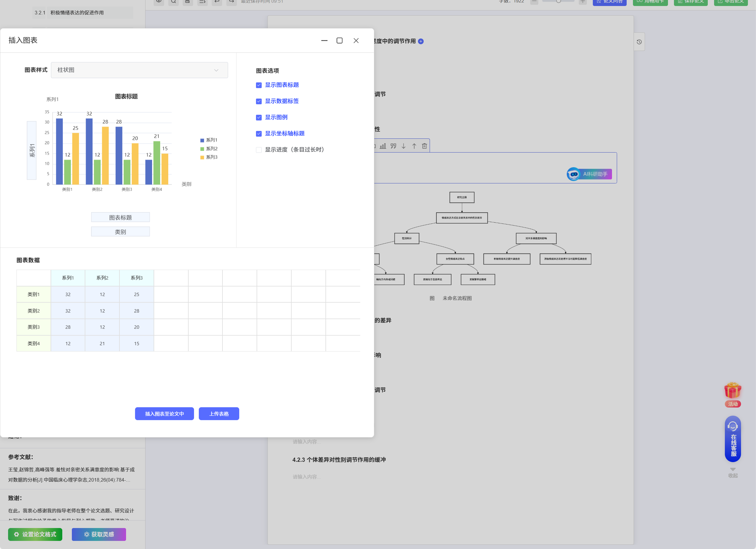Click the 设置论文格式 button
This screenshot has width=756, height=549.
35,534
